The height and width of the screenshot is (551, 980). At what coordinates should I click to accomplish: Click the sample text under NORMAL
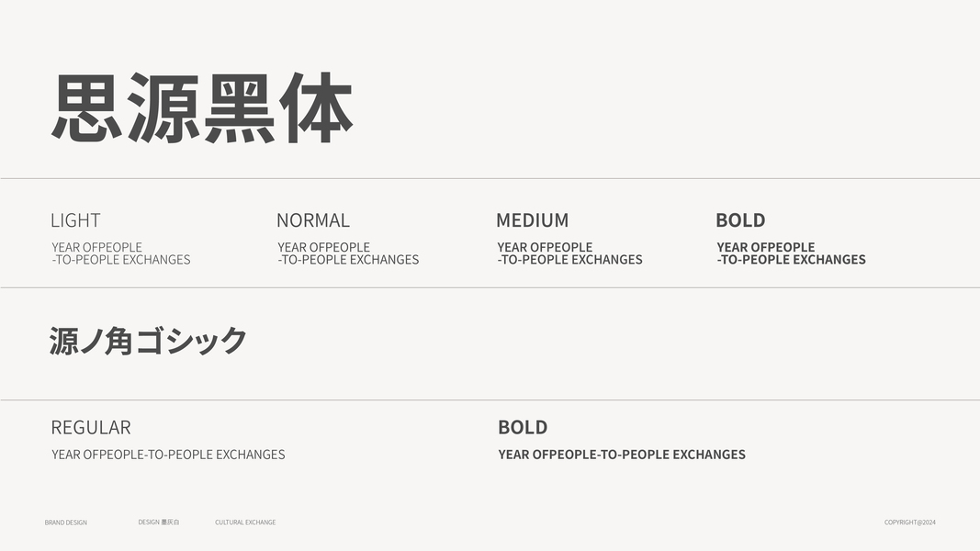(347, 253)
